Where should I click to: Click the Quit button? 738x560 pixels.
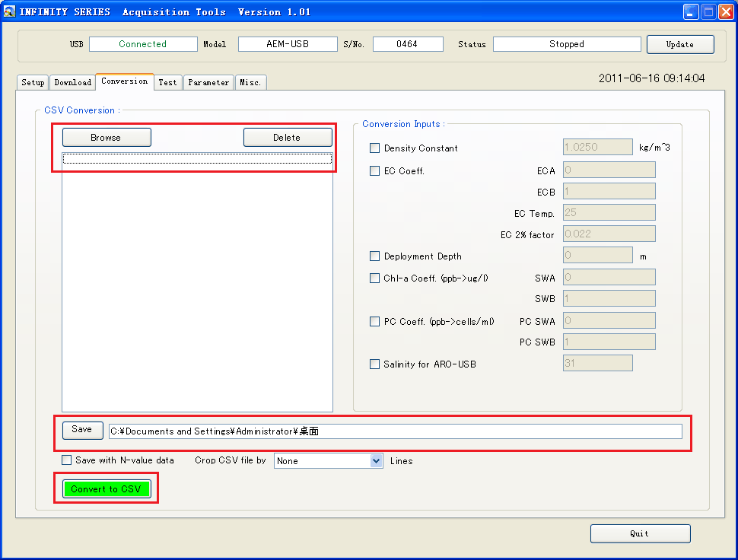640,533
